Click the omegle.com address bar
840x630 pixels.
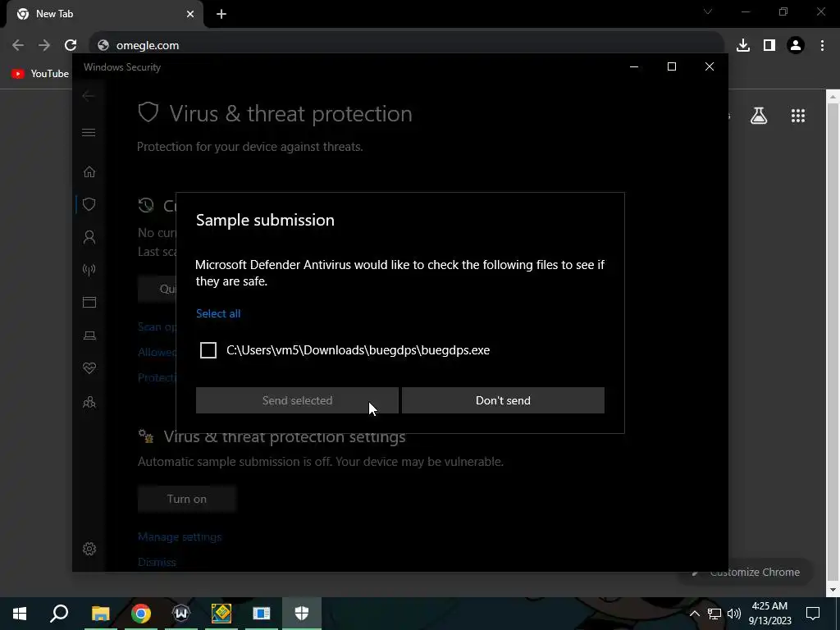(x=407, y=45)
